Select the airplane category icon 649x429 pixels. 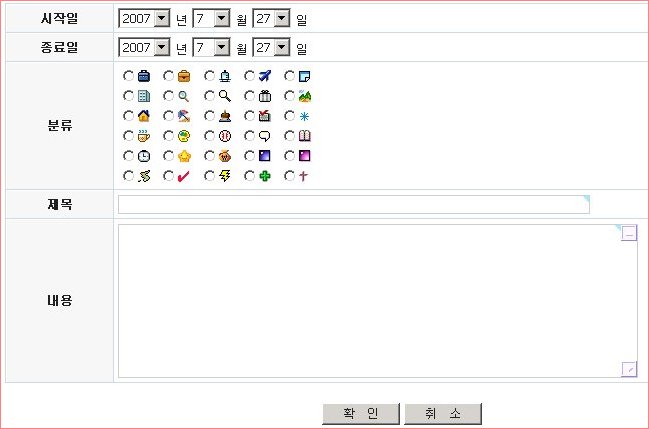[x=264, y=76]
